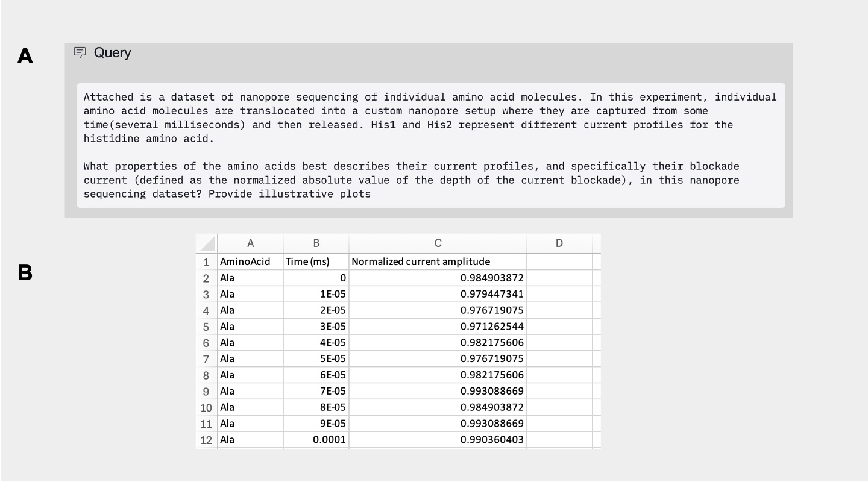
Task: Click the select-all corner triangle of the spreadsheet
Action: 207,243
